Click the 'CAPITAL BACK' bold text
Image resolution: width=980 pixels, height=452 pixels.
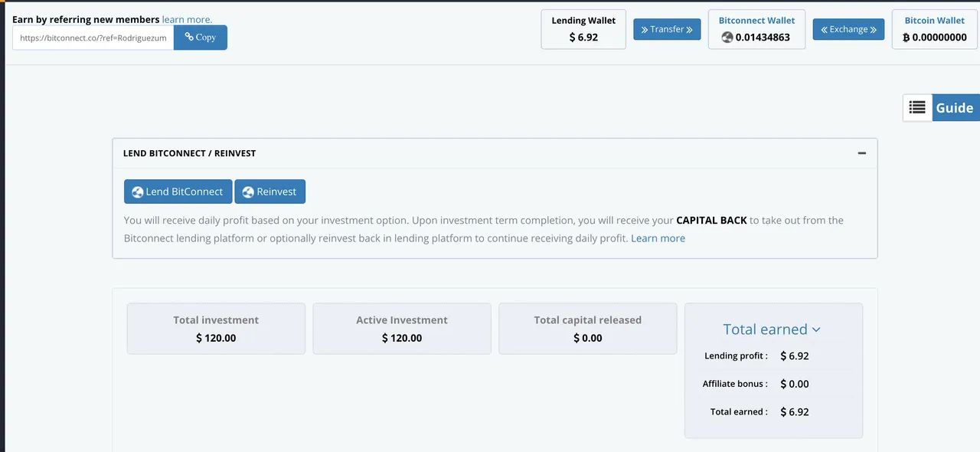pos(711,220)
